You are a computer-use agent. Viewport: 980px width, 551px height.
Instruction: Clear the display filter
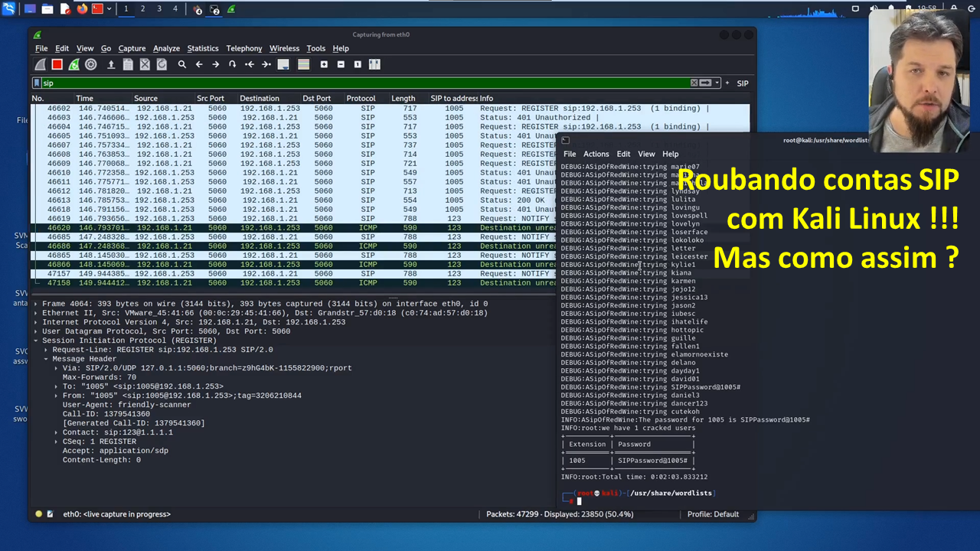pos(694,83)
